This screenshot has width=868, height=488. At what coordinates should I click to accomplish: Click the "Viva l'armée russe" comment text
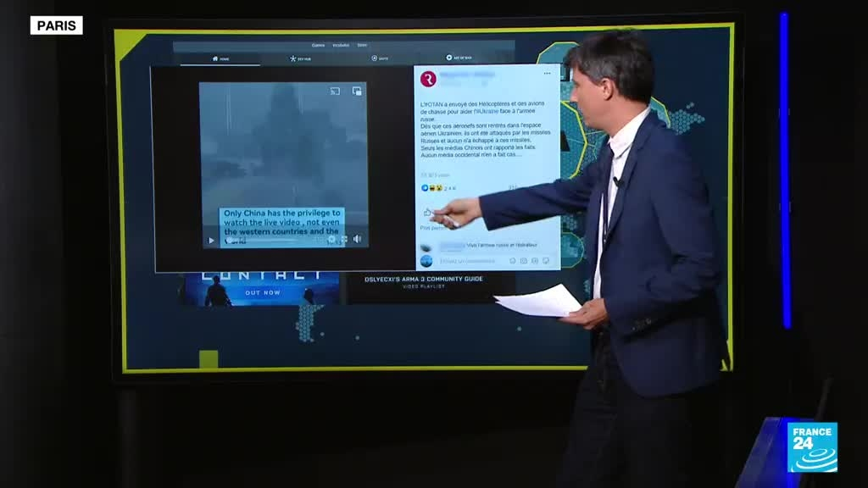[502, 245]
